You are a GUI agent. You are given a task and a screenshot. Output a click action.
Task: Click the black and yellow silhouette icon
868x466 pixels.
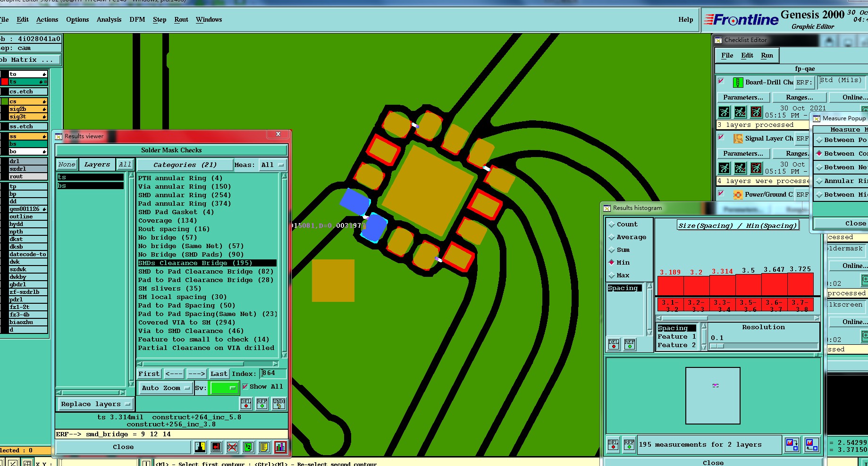[200, 447]
